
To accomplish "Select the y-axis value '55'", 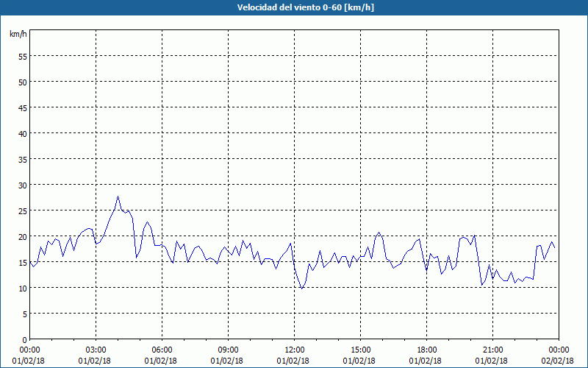I will [23, 57].
